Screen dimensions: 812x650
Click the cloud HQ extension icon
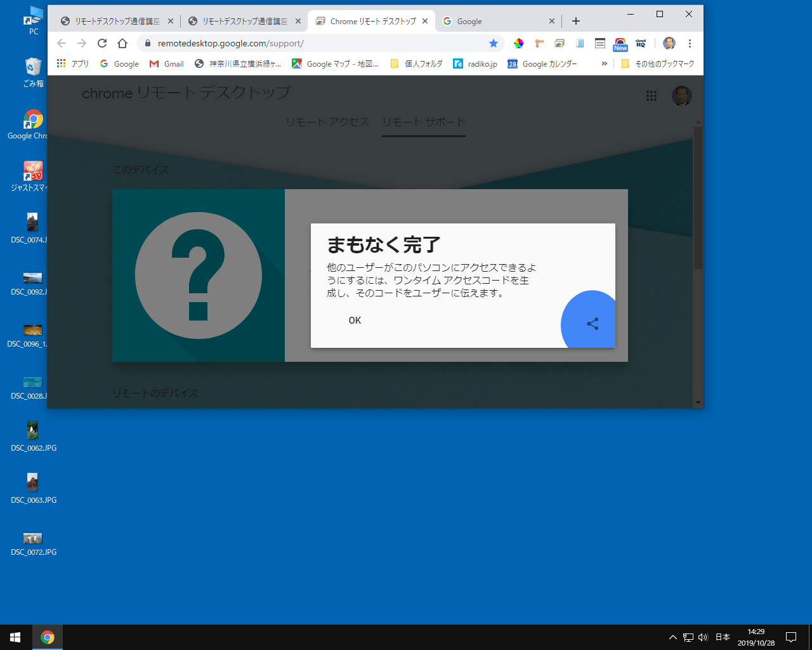[x=641, y=43]
